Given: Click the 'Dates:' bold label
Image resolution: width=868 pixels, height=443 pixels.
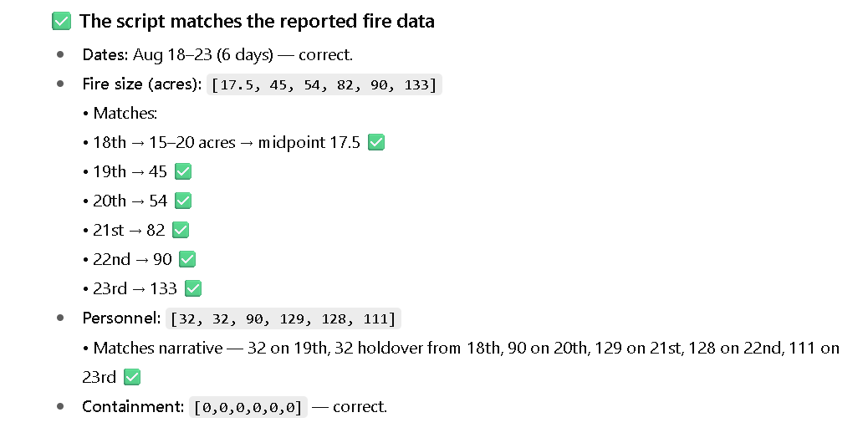Looking at the screenshot, I should pos(105,55).
